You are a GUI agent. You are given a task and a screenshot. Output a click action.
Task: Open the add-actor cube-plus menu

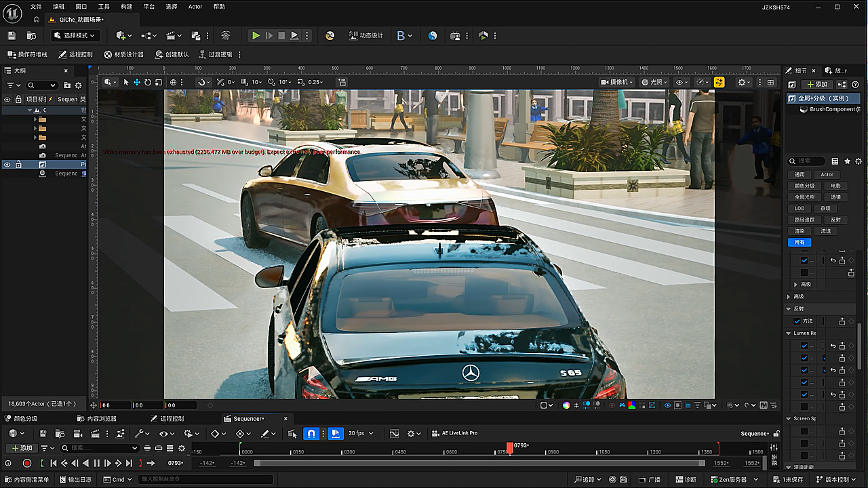pyautogui.click(x=123, y=35)
